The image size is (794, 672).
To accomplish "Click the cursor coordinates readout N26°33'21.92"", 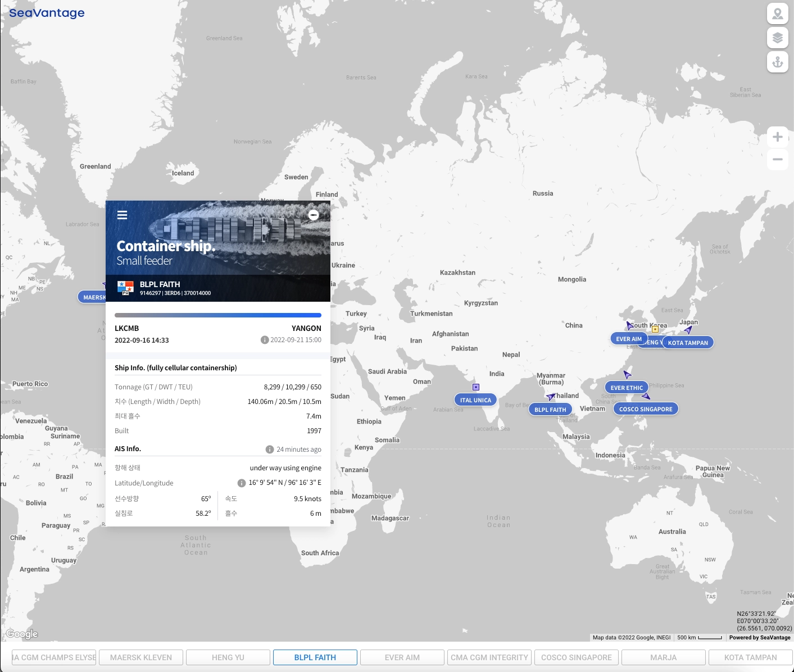I will 756,614.
